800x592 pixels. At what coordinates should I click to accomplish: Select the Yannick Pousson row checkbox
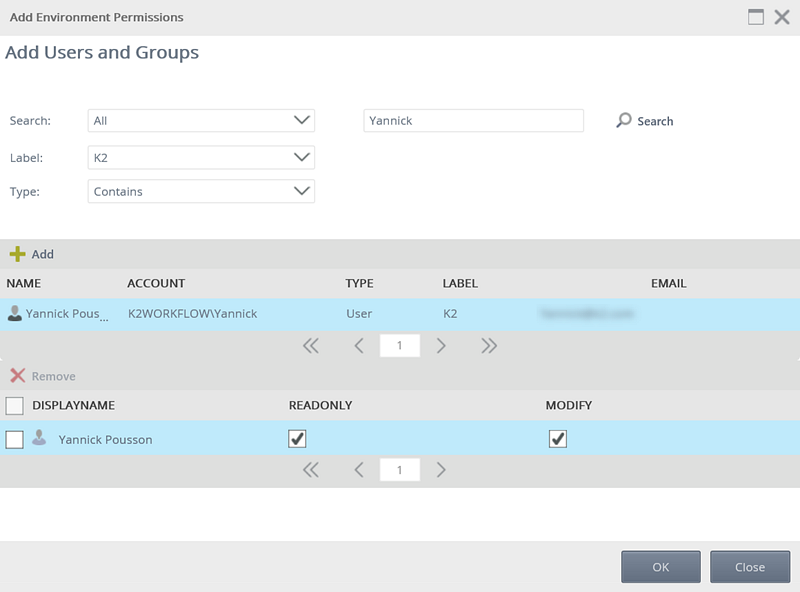point(15,439)
